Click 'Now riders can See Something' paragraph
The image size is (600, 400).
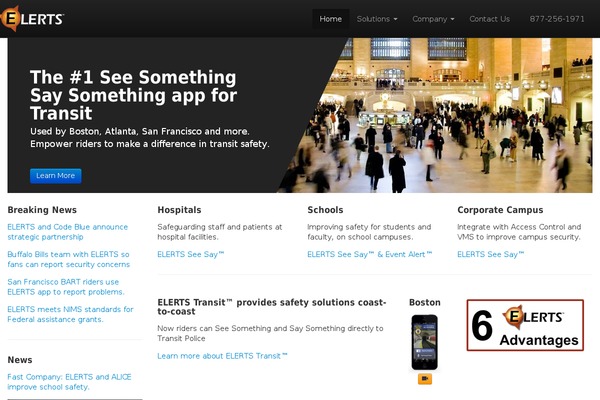270,333
